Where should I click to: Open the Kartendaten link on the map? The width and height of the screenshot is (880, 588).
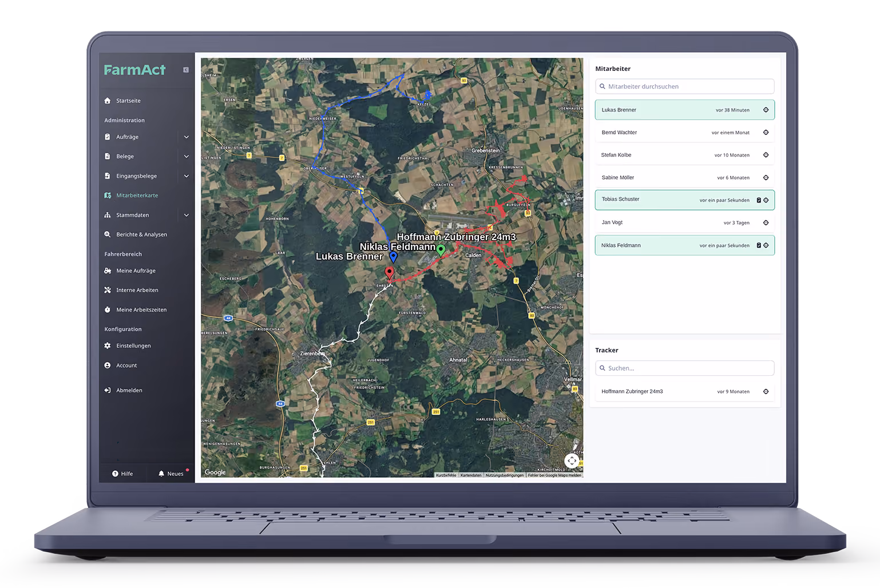(471, 475)
